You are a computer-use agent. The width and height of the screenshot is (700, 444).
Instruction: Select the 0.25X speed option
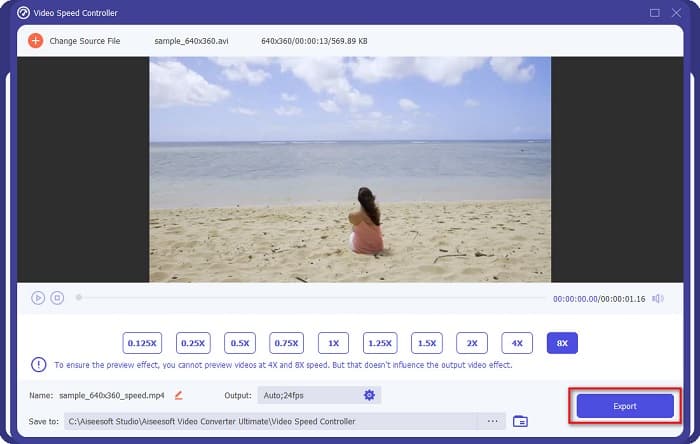[193, 343]
